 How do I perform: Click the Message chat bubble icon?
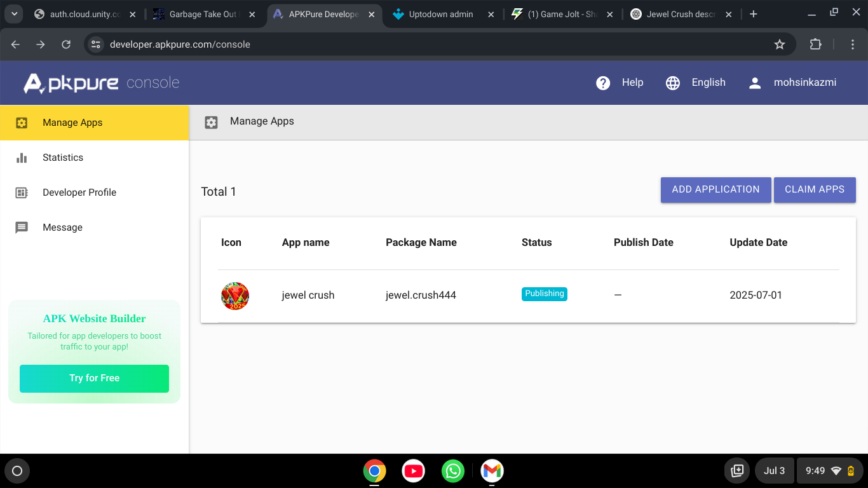click(22, 227)
